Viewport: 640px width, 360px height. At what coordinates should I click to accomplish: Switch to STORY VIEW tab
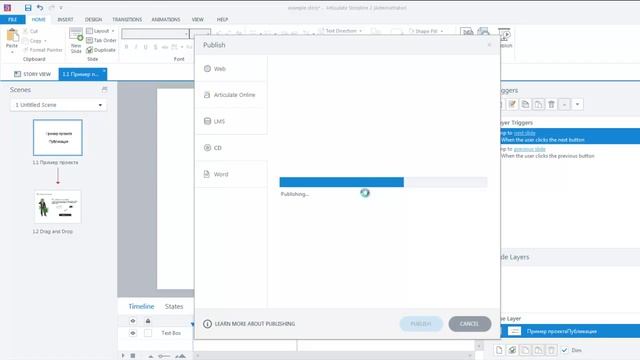(33, 74)
